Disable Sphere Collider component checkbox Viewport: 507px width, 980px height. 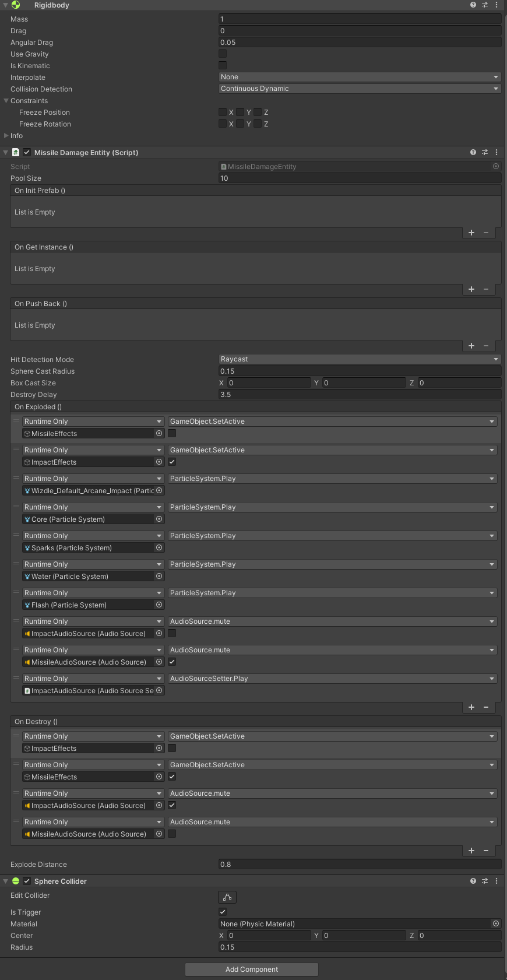27,881
